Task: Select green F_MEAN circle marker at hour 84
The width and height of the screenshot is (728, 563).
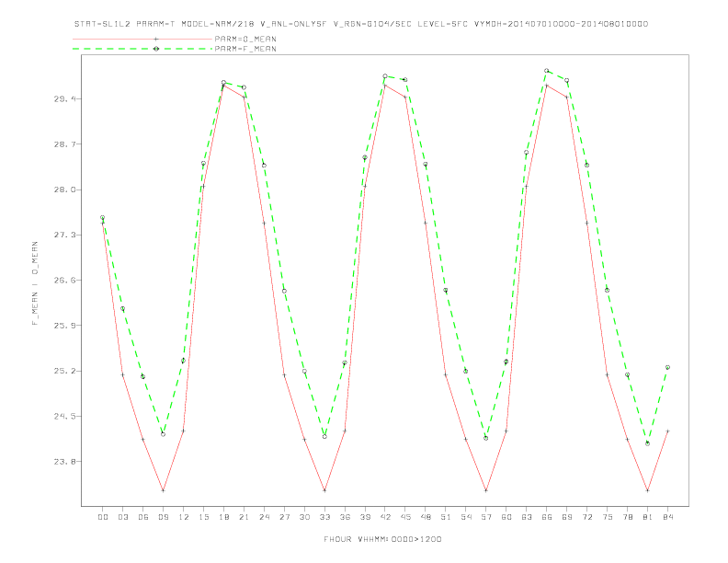Action: pos(667,367)
